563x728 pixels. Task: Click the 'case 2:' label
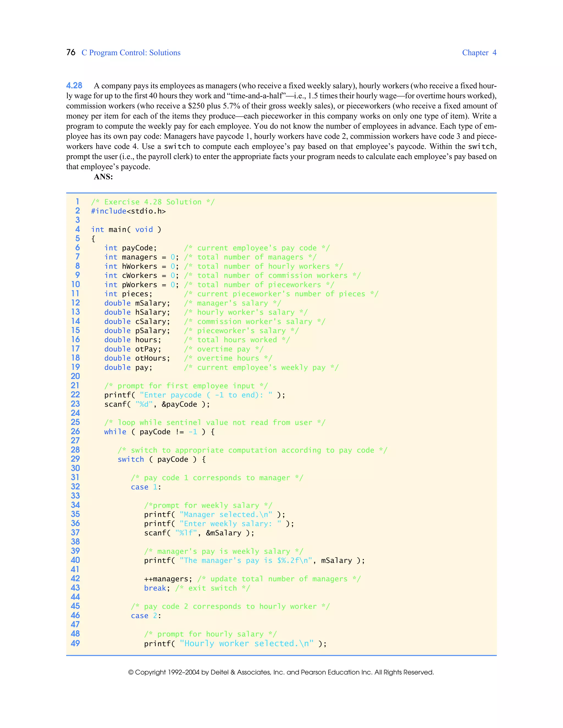coord(146,616)
